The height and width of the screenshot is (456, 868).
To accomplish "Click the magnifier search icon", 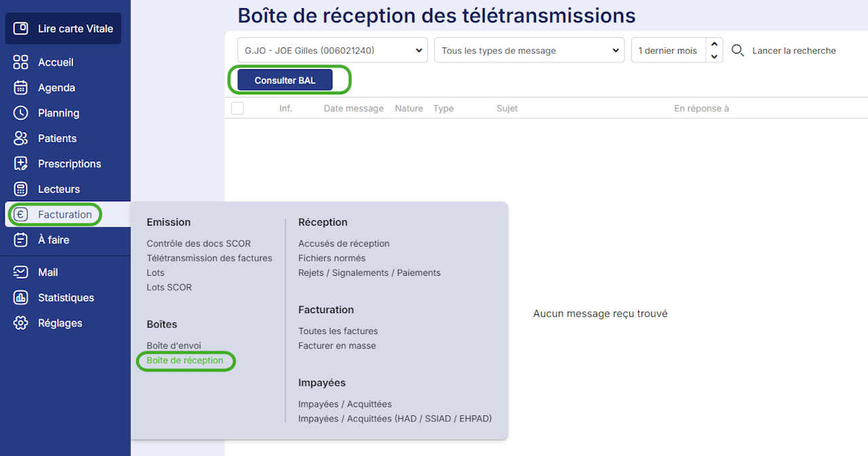I will (738, 51).
